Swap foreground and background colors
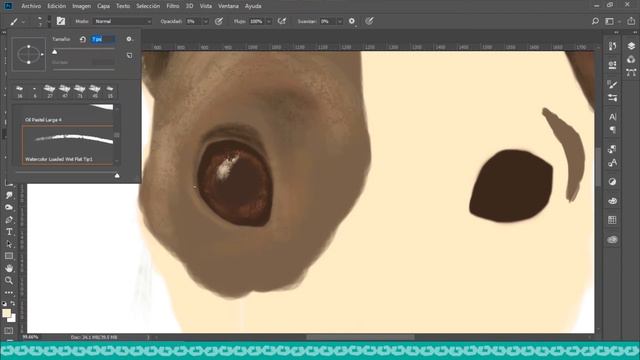 click(x=13, y=304)
